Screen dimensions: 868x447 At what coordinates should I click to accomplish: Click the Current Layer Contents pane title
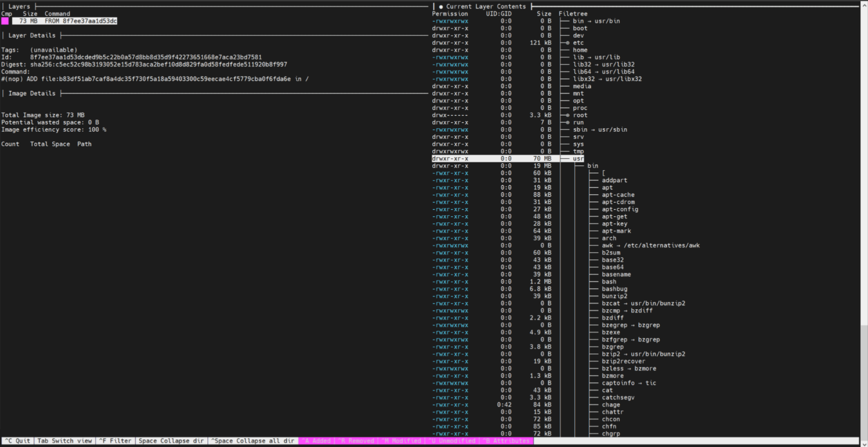coord(486,7)
